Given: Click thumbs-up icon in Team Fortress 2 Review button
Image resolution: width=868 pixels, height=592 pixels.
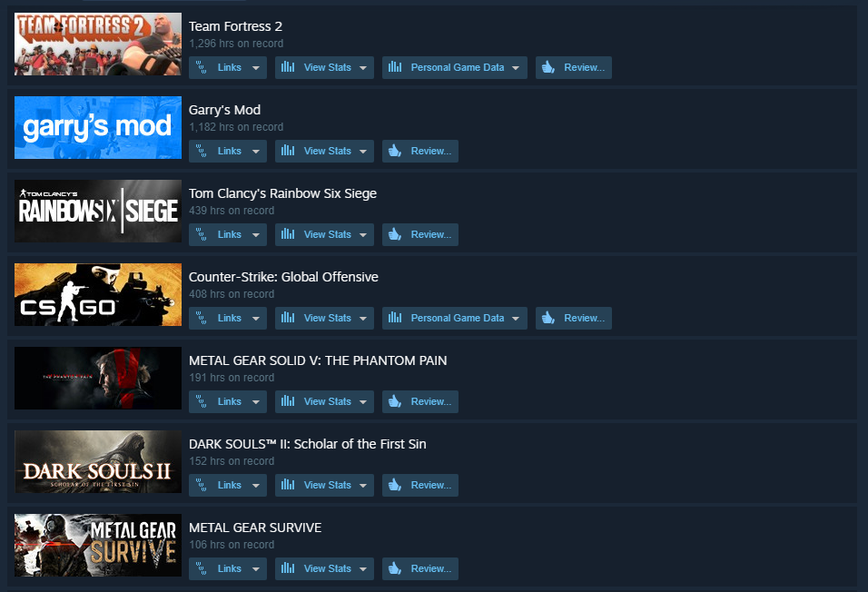Looking at the screenshot, I should point(548,67).
